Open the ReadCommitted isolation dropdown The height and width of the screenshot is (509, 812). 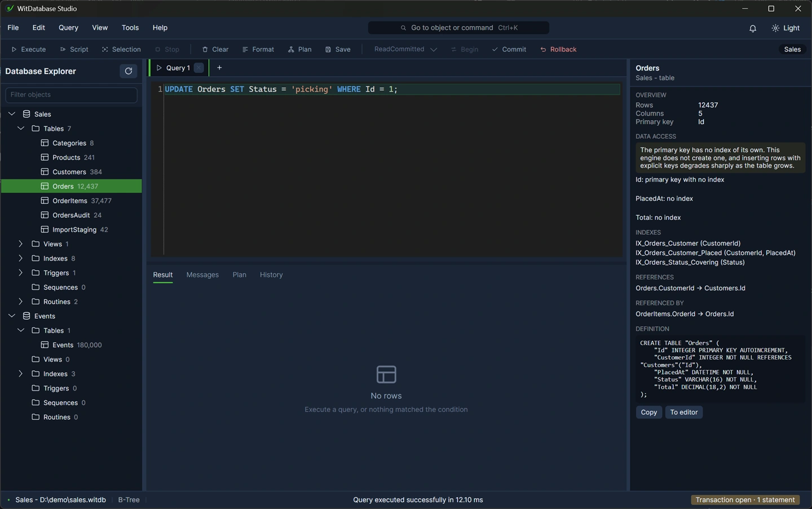pyautogui.click(x=405, y=49)
